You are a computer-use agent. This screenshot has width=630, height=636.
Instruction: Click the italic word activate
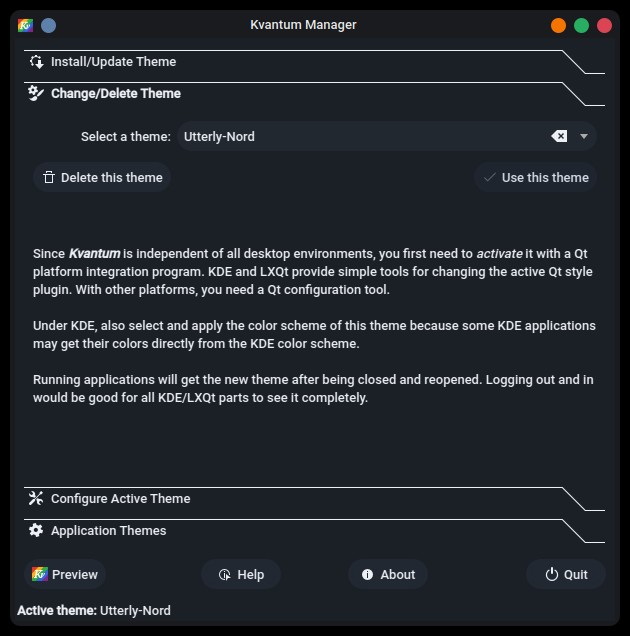tap(499, 254)
